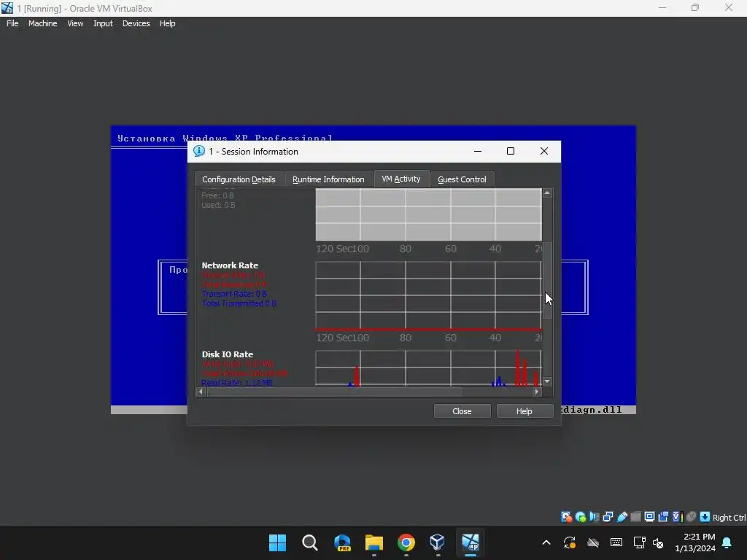Viewport: 747px width, 560px height.
Task: Open the Input menu
Action: 103,23
